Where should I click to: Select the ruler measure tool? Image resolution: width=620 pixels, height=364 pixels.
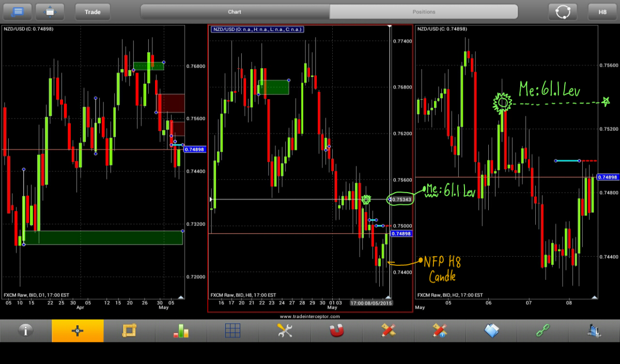tap(129, 330)
